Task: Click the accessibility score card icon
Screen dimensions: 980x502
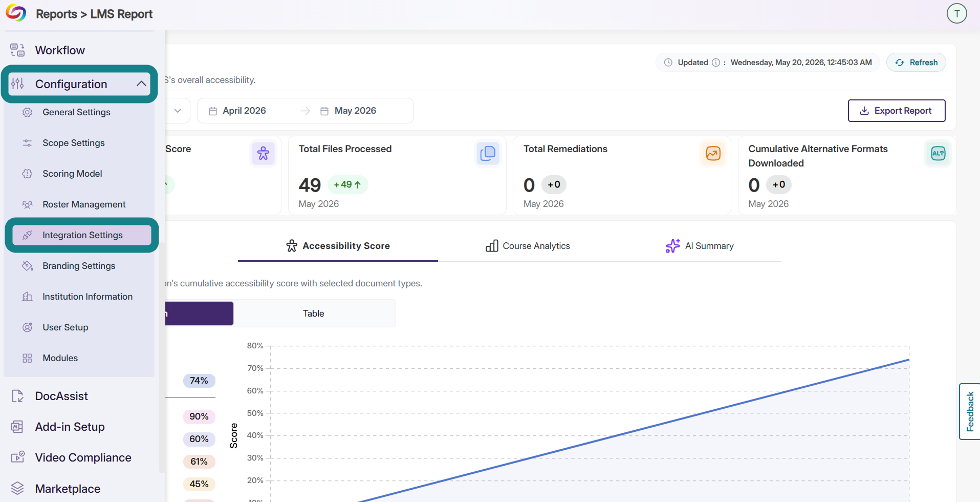Action: (263, 153)
